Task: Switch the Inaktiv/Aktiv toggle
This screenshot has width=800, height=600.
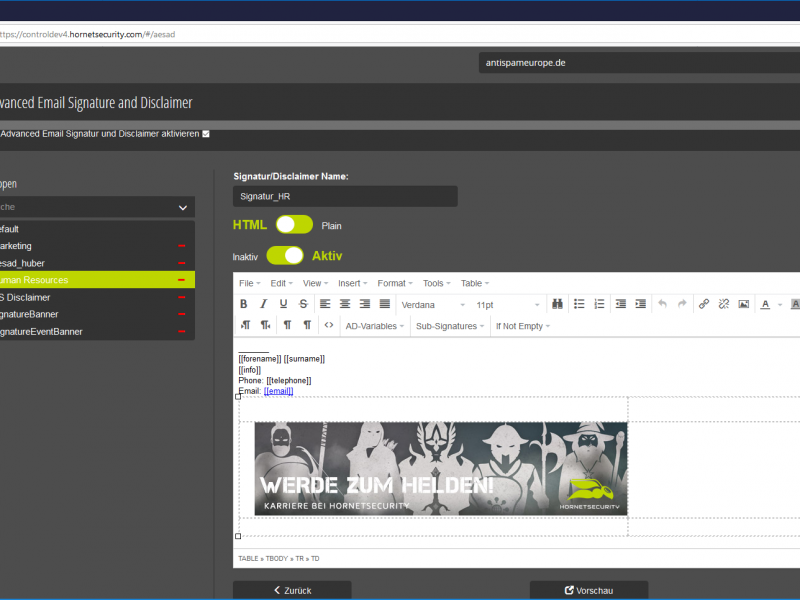Action: click(x=285, y=256)
